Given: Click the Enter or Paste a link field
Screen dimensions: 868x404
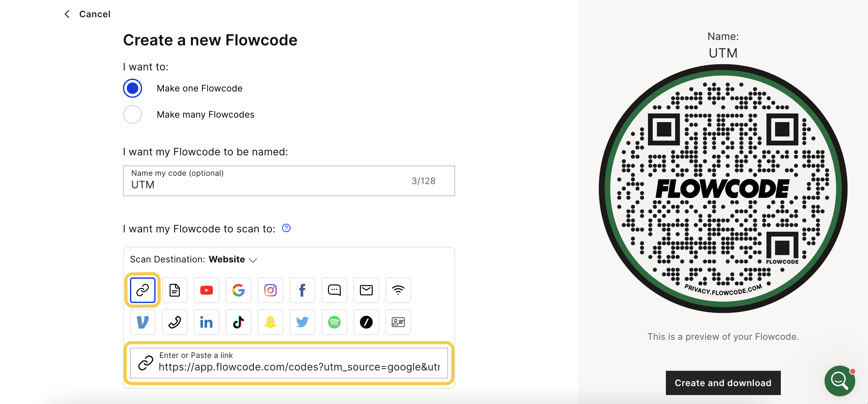Looking at the screenshot, I should click(x=289, y=363).
